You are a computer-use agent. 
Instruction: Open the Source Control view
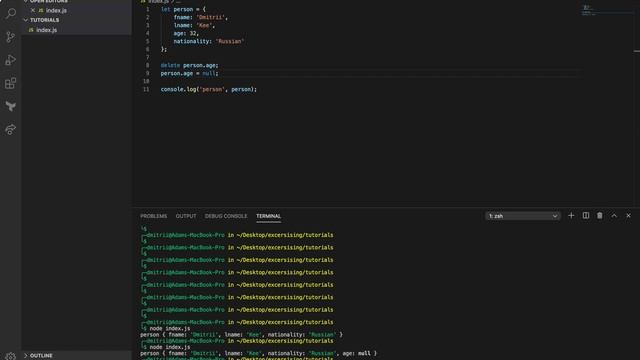click(11, 37)
